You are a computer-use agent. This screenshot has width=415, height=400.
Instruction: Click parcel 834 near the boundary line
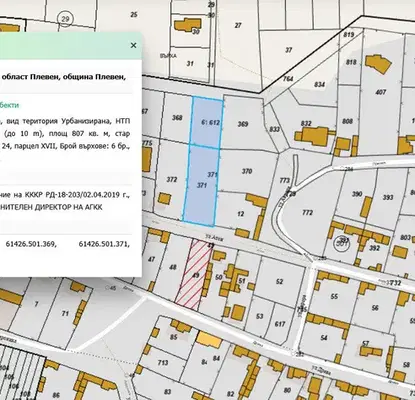click(x=319, y=84)
